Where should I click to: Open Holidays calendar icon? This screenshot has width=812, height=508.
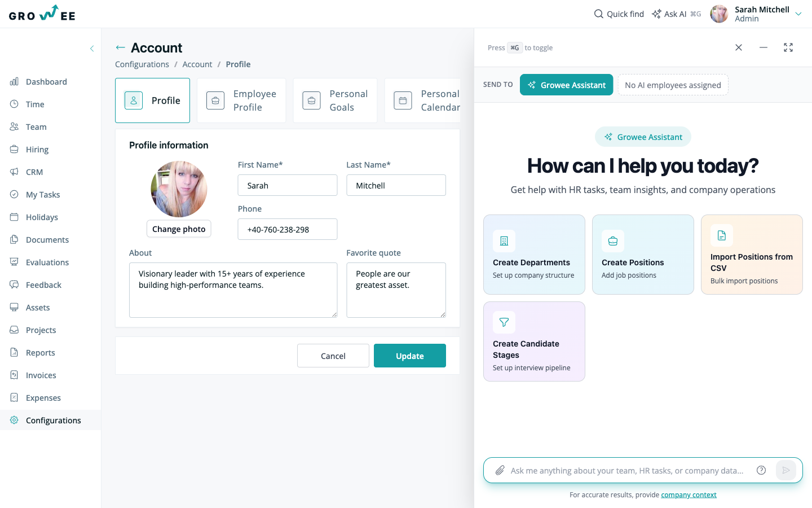(x=14, y=217)
